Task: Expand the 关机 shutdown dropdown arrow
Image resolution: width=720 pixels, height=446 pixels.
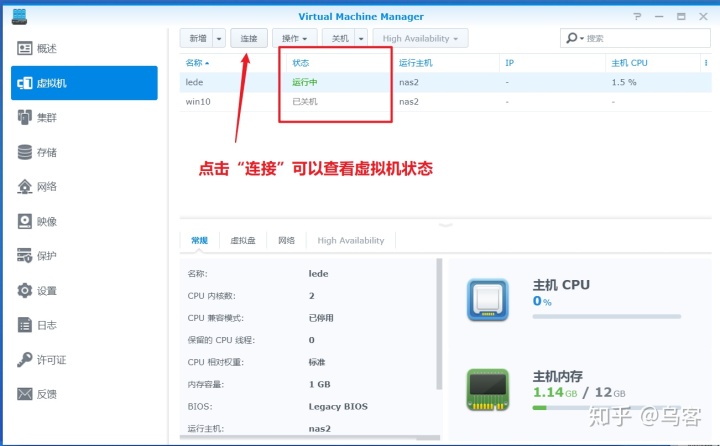Action: coord(361,39)
